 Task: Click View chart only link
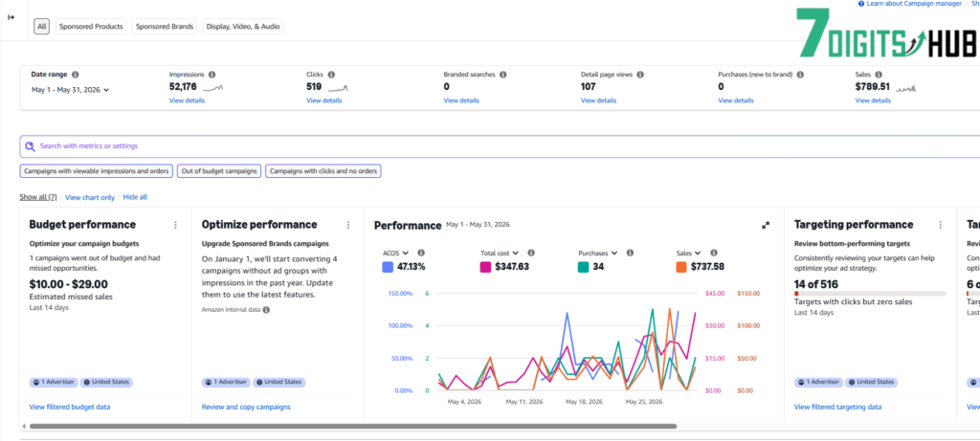(90, 197)
